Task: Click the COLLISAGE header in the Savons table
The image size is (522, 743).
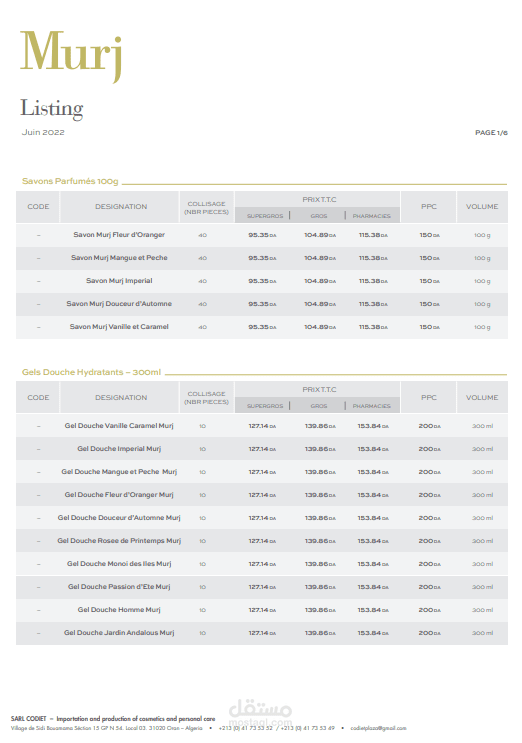Action: pyautogui.click(x=207, y=208)
